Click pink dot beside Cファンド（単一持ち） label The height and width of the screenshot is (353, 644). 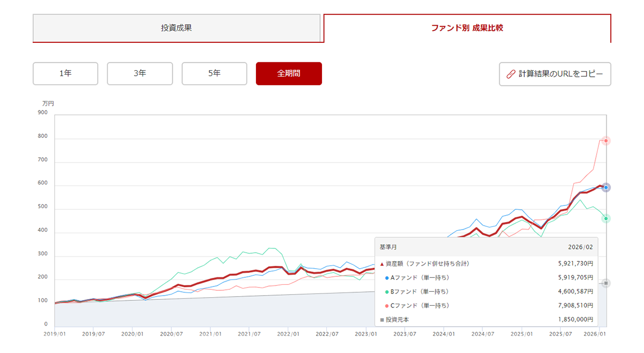[x=386, y=306]
